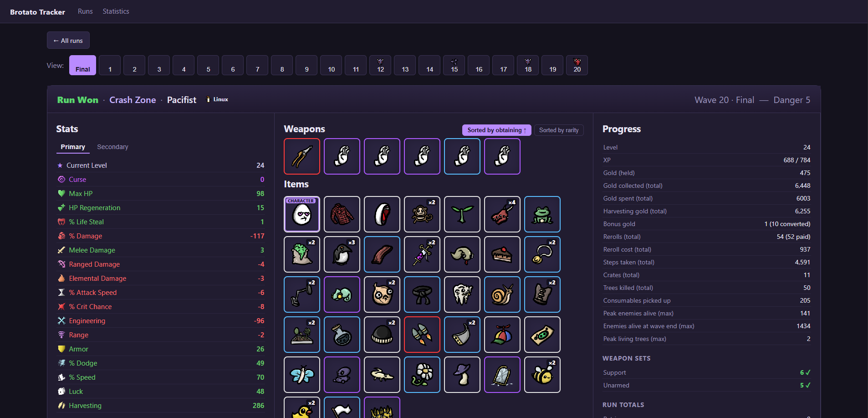Open the cake slice item

(502, 254)
